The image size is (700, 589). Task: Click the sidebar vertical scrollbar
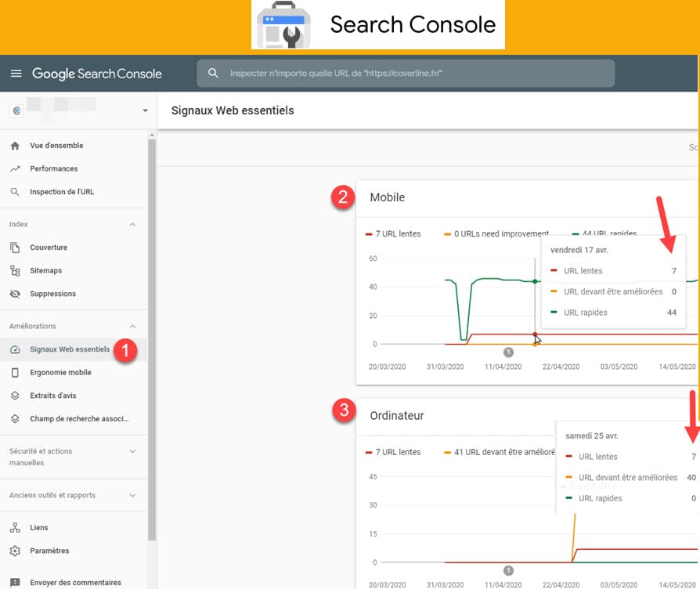click(152, 339)
